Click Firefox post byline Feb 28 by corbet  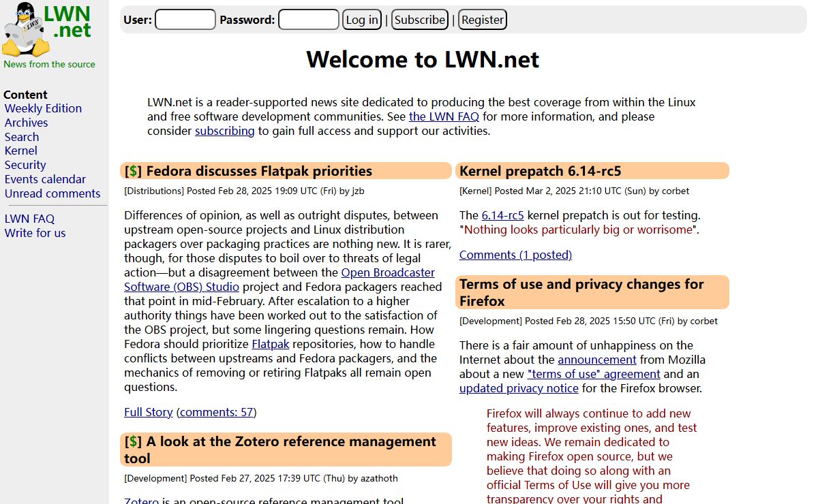click(589, 321)
